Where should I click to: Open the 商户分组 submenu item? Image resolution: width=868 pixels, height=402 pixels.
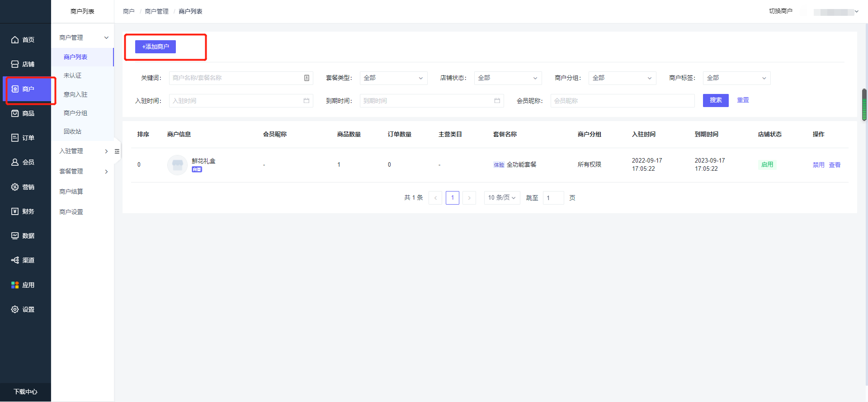tap(75, 113)
